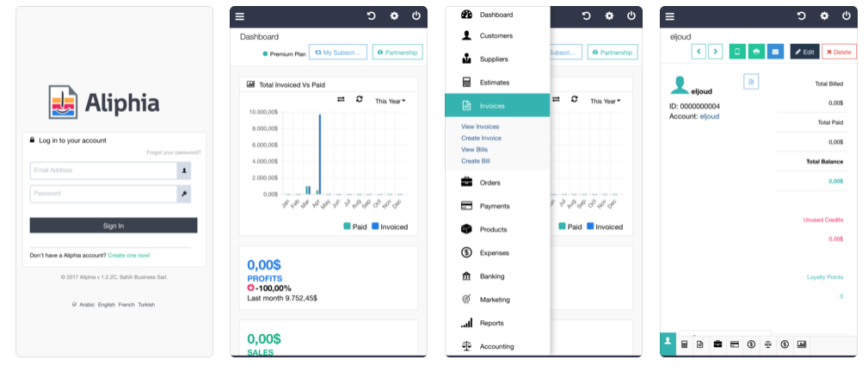Viewport: 868px width, 372px height.
Task: Go to next customer with the right chevron
Action: [x=715, y=52]
